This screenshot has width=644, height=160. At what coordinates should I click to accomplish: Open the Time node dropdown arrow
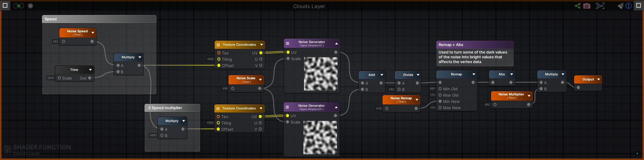click(x=90, y=70)
